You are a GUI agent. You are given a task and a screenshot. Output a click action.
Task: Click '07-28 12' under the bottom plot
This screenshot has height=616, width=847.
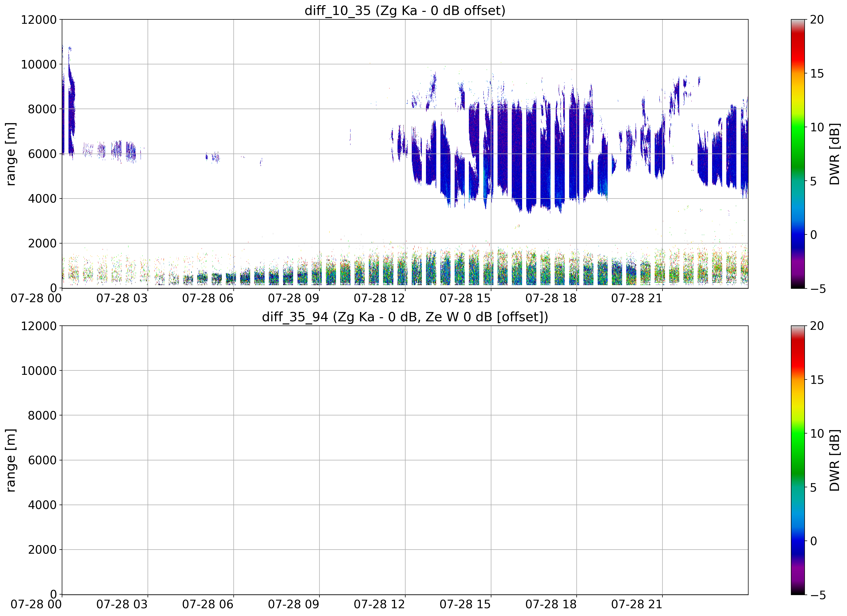coord(379,604)
